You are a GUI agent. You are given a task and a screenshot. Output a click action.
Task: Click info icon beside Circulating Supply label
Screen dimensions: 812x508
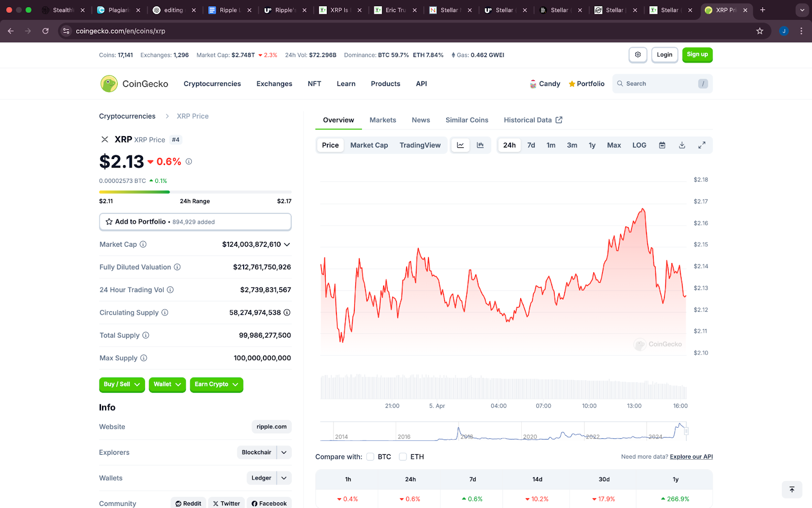(x=165, y=312)
